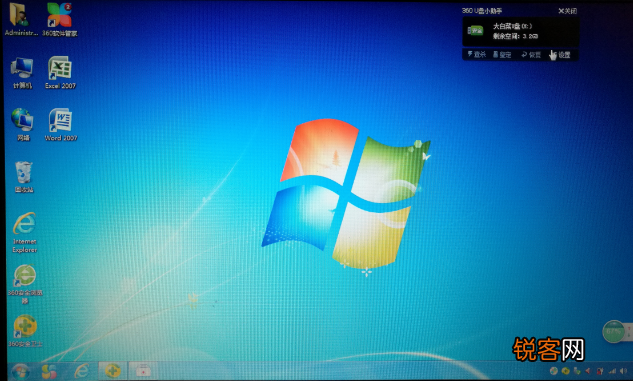Click the 87% memory accelerator ball
The height and width of the screenshot is (381, 633).
click(613, 332)
